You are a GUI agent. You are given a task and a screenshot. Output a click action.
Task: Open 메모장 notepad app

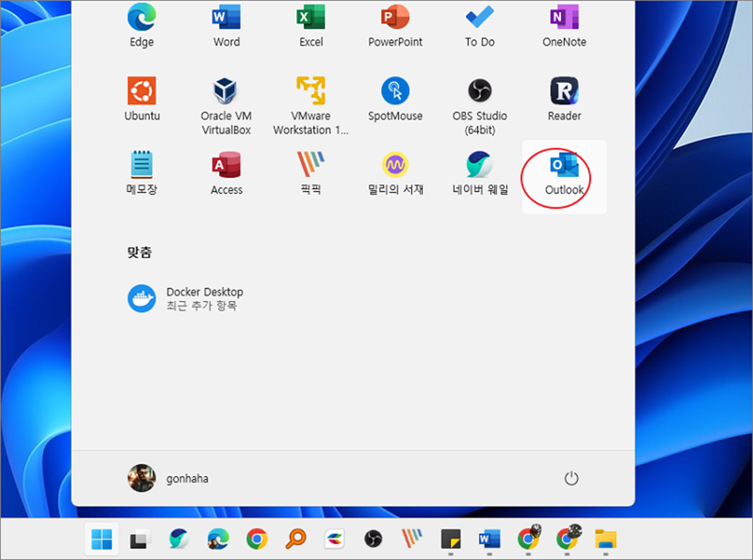(142, 173)
